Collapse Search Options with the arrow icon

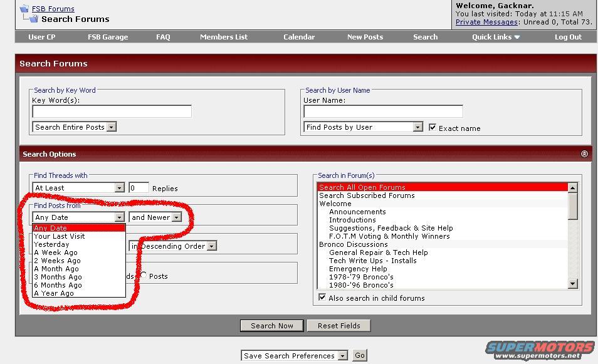(584, 154)
